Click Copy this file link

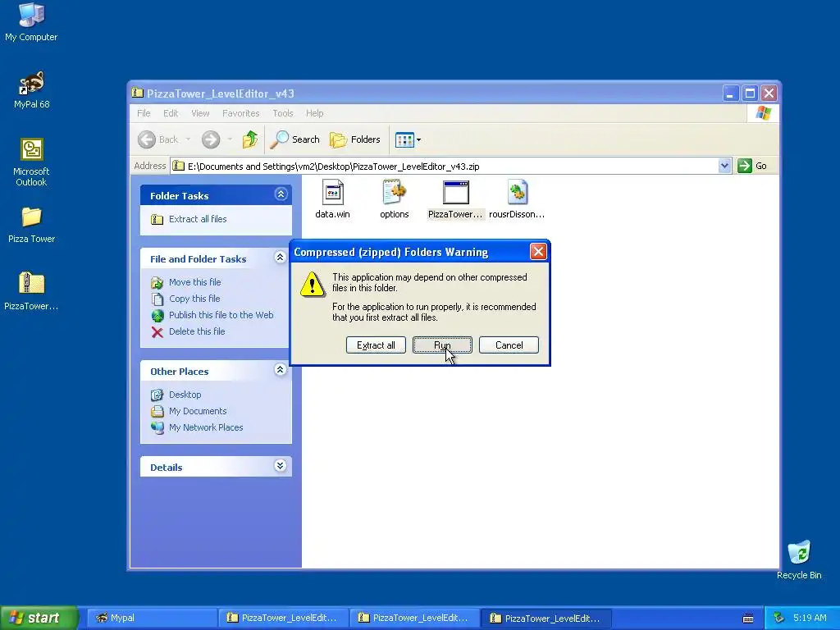click(x=194, y=299)
